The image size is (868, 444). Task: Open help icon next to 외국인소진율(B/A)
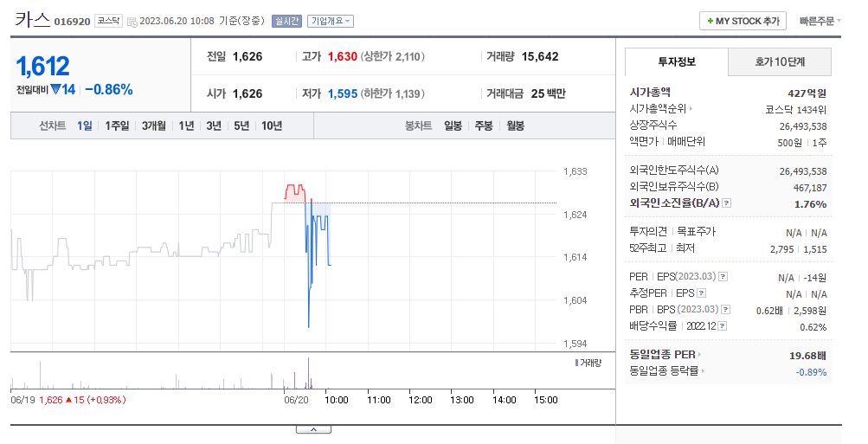tap(726, 203)
